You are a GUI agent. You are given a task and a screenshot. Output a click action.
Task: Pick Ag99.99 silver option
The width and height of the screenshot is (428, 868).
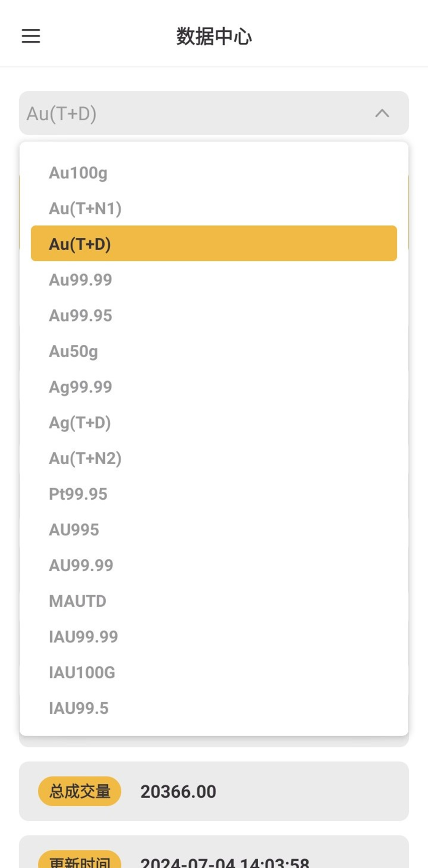pyautogui.click(x=81, y=387)
